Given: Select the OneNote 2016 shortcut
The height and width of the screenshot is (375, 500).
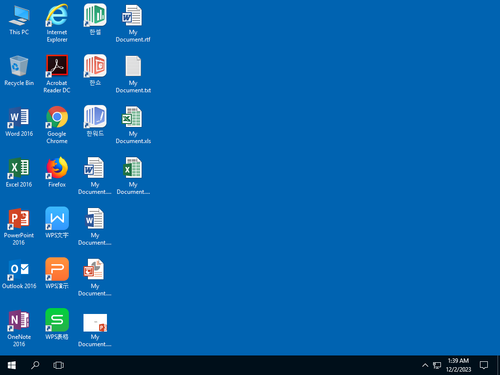Looking at the screenshot, I should click(19, 328).
